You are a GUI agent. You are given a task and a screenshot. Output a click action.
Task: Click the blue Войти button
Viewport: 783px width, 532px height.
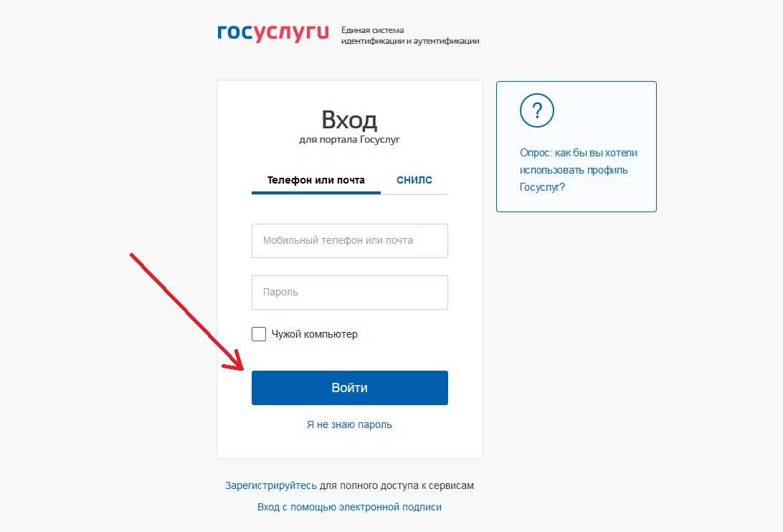350,388
